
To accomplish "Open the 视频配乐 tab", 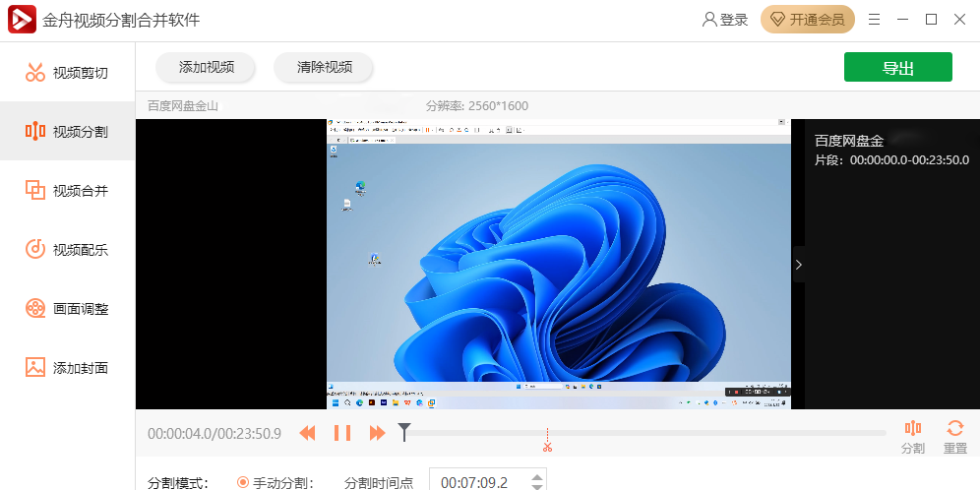I will pyautogui.click(x=67, y=249).
